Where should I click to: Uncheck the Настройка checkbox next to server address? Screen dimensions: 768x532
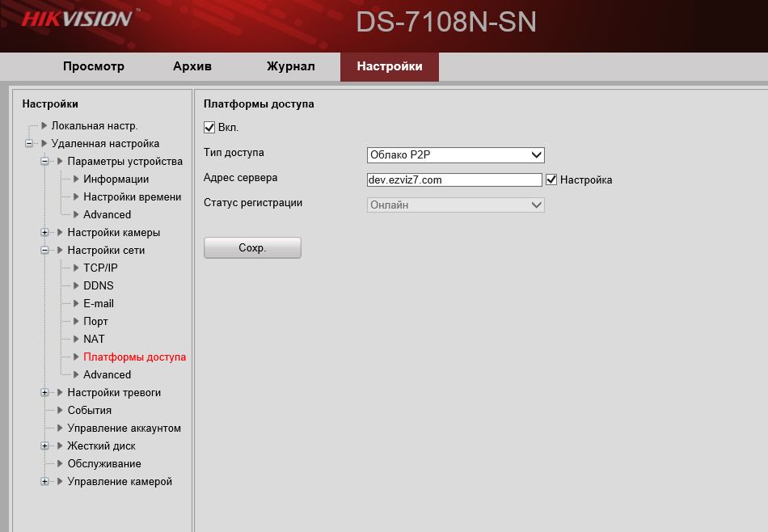coord(551,179)
